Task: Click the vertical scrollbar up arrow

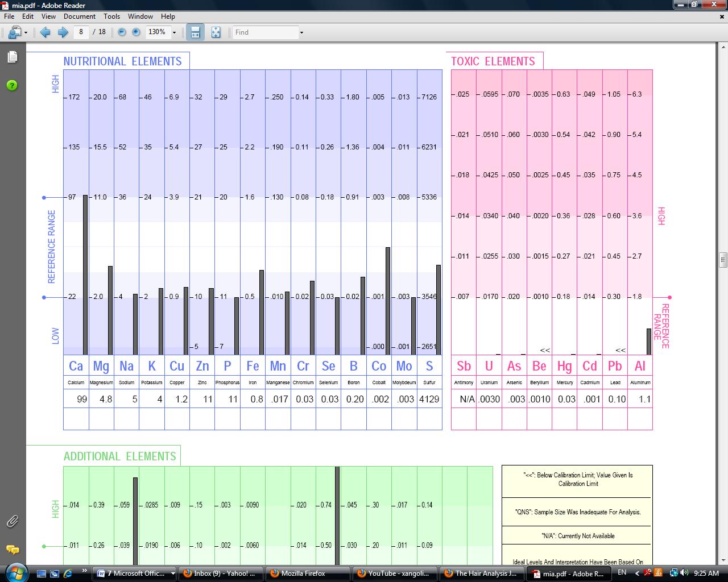Action: (x=723, y=47)
